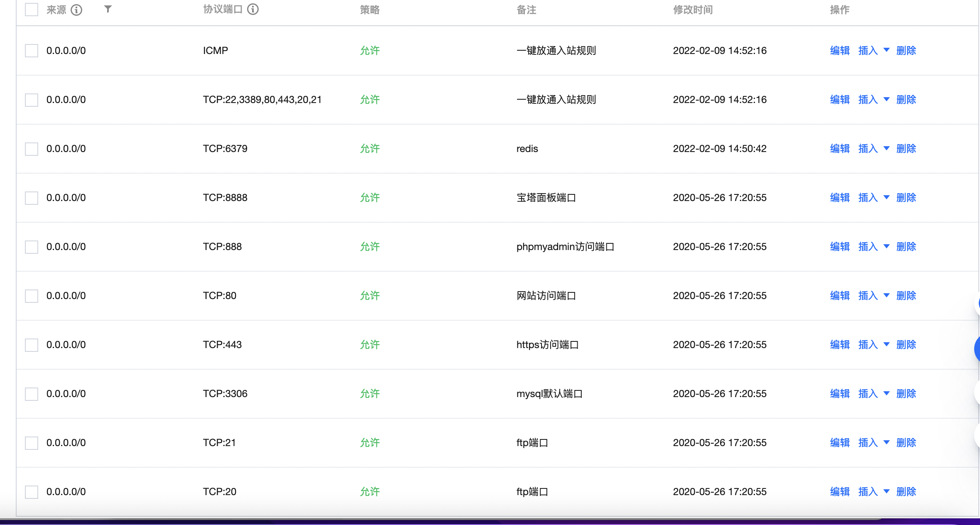Check the TCP:443 https rule checkbox

pyautogui.click(x=32, y=345)
